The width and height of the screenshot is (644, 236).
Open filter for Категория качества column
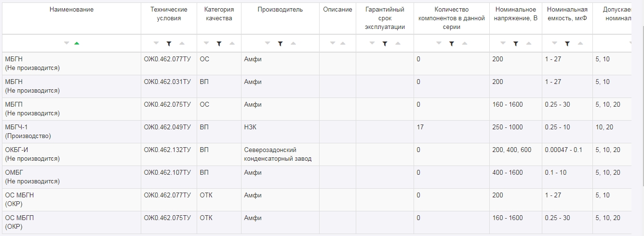(219, 43)
